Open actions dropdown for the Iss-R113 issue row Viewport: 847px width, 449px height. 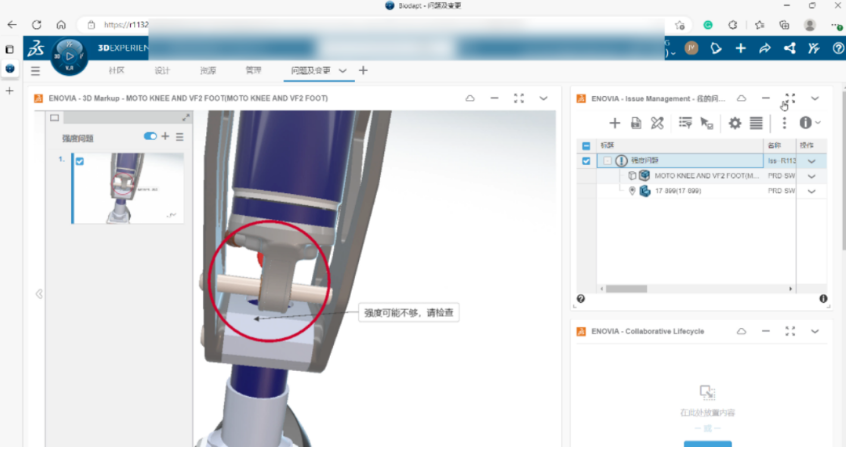coord(811,161)
